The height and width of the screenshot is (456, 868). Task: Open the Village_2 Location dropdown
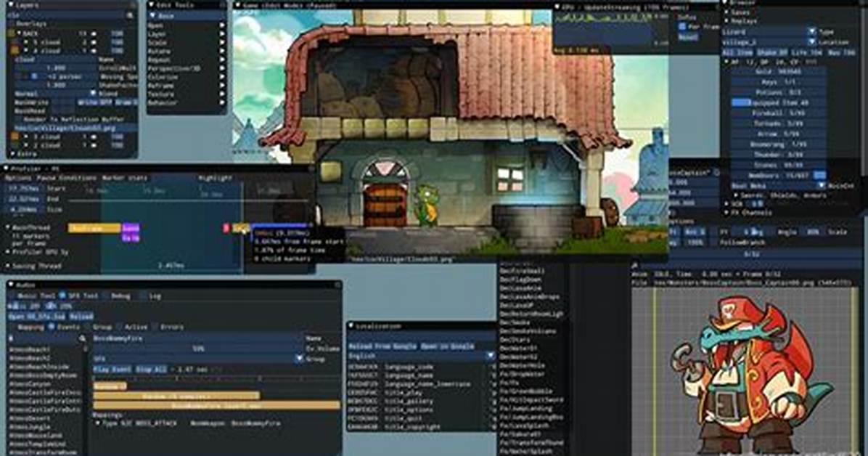click(769, 41)
